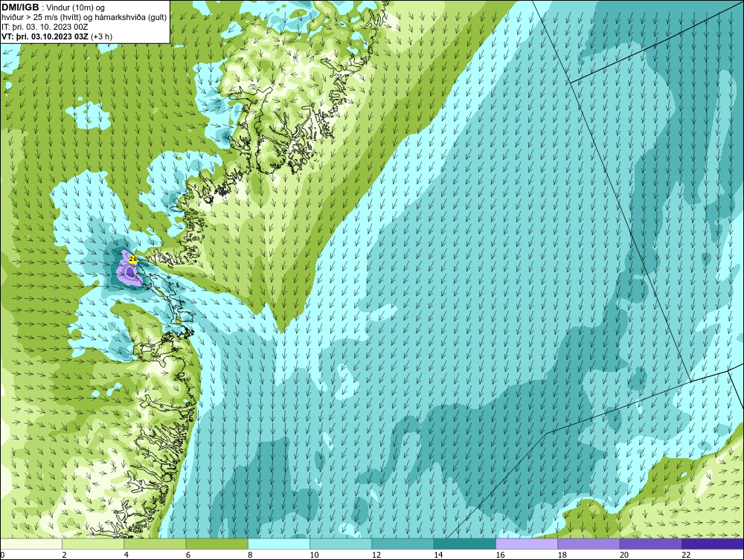Click the 'VT: þri. 03.10.2023 03Z' line

pyautogui.click(x=45, y=36)
